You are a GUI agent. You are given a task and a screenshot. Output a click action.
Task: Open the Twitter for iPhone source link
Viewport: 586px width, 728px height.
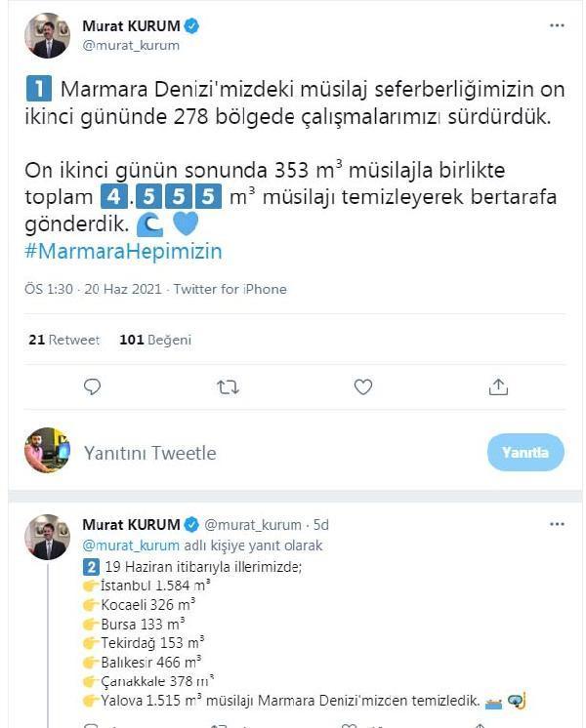(x=231, y=289)
